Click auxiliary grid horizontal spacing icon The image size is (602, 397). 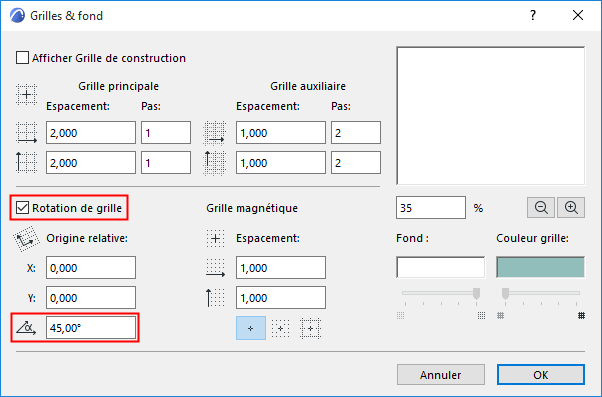click(214, 133)
